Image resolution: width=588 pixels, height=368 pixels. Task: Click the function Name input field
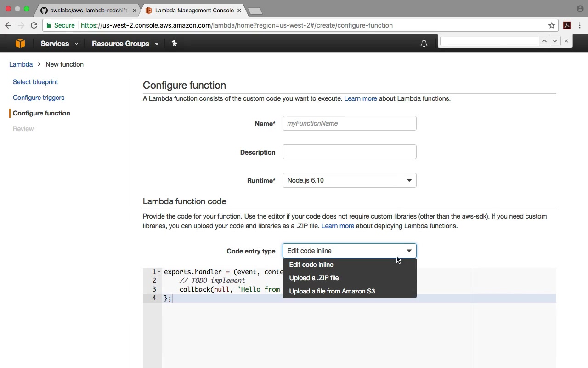click(x=349, y=123)
